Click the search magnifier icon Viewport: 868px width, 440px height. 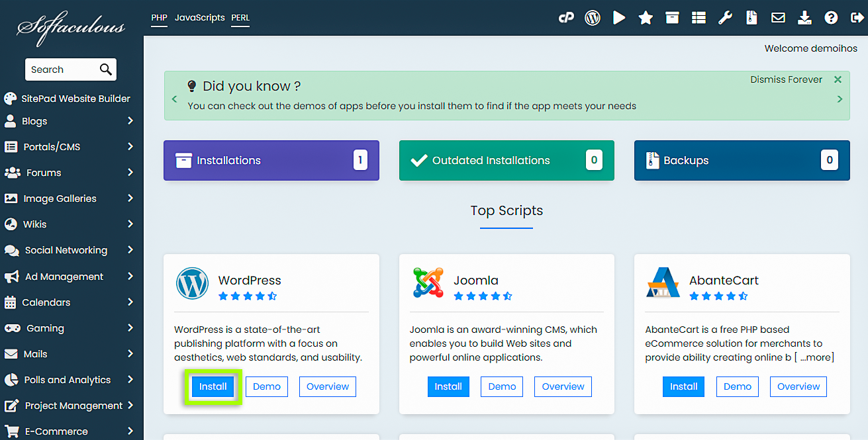pos(106,69)
